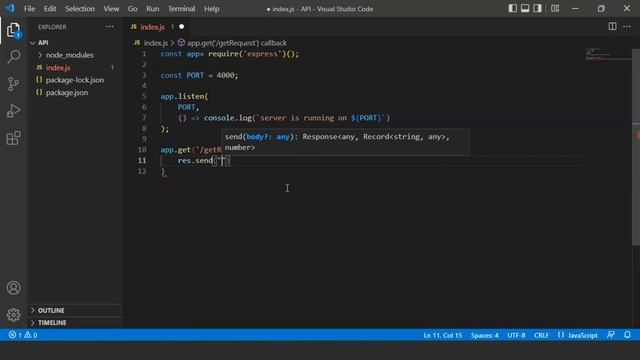Viewport: 640px width, 360px height.
Task: Click JavaScript language mode selector
Action: 582,336
